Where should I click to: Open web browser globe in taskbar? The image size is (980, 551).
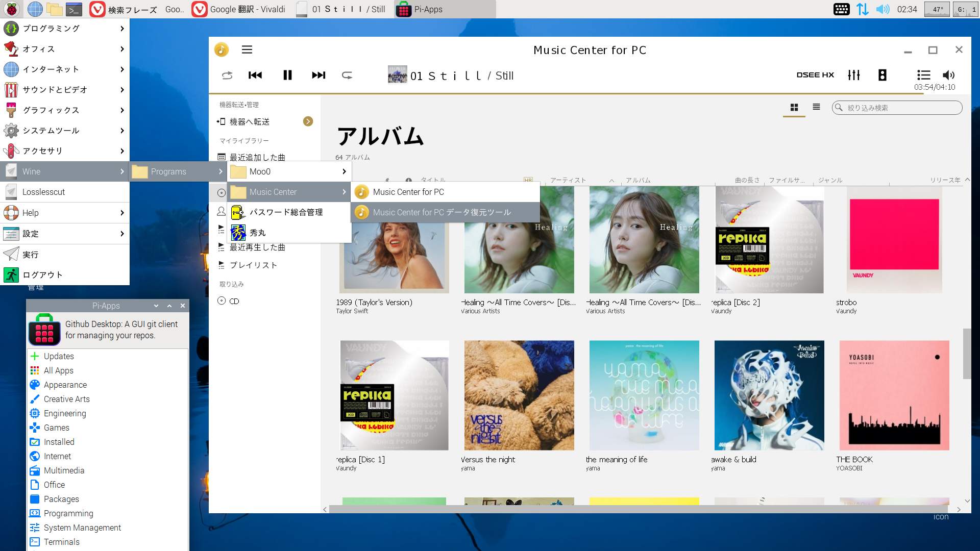click(x=35, y=9)
